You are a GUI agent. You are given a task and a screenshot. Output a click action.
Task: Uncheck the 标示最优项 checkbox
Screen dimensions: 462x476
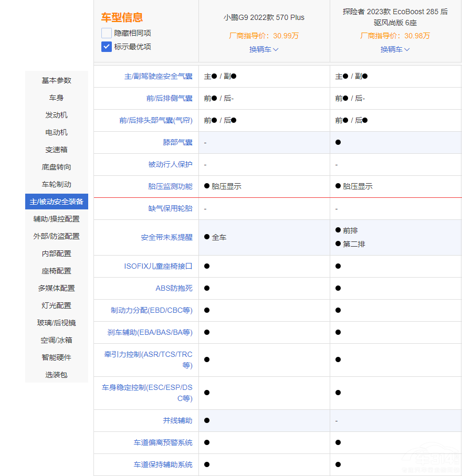[x=107, y=47]
